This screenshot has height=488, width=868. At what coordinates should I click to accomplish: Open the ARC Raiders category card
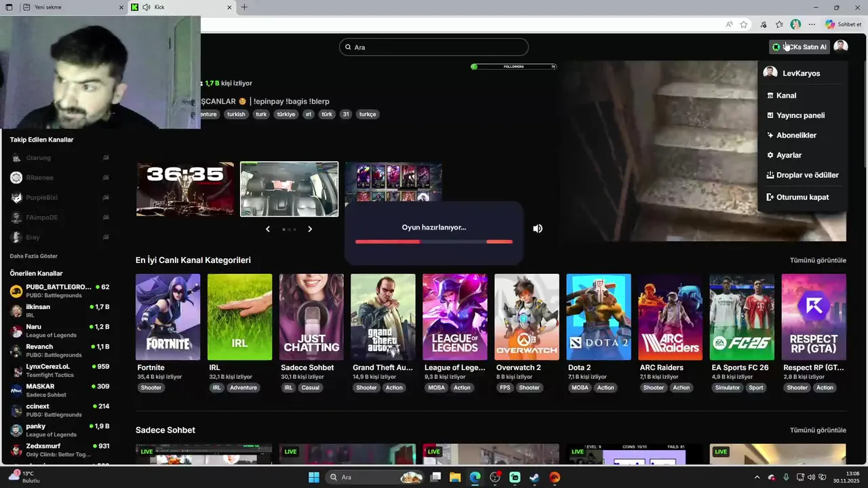(x=671, y=317)
